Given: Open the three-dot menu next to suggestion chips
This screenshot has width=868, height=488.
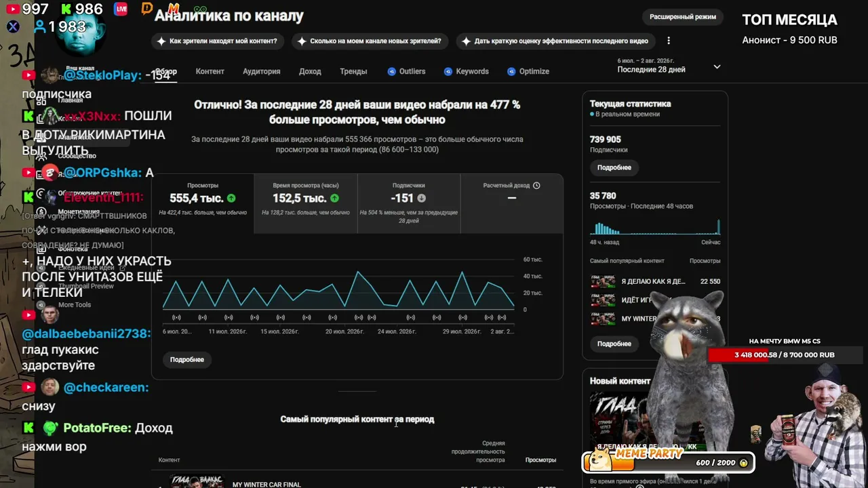Looking at the screenshot, I should tap(669, 41).
